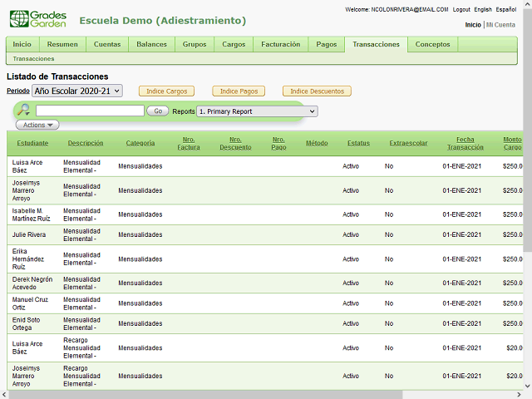Open the Facturación tab
Image resolution: width=532 pixels, height=399 pixels.
click(280, 44)
